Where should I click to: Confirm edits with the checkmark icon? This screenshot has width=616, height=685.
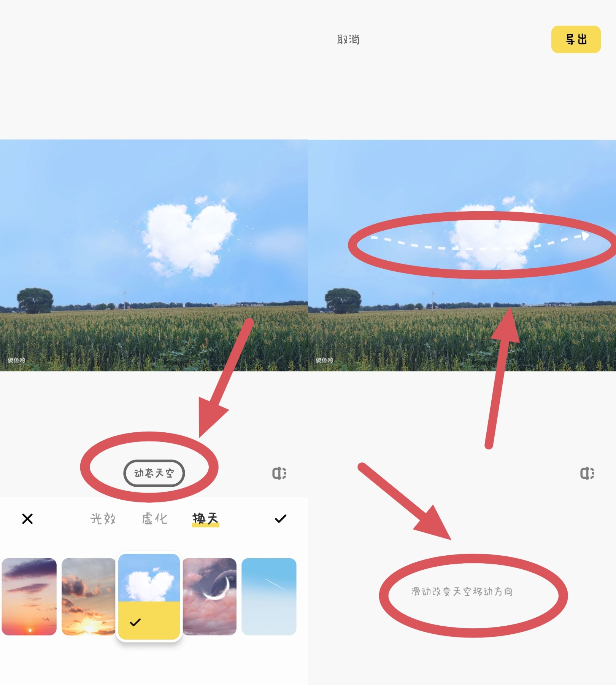coord(281,519)
